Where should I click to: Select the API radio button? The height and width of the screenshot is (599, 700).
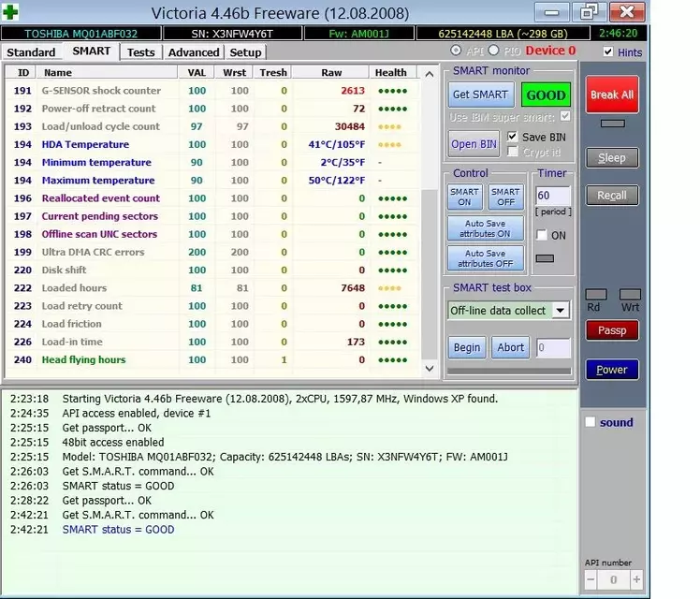point(456,51)
